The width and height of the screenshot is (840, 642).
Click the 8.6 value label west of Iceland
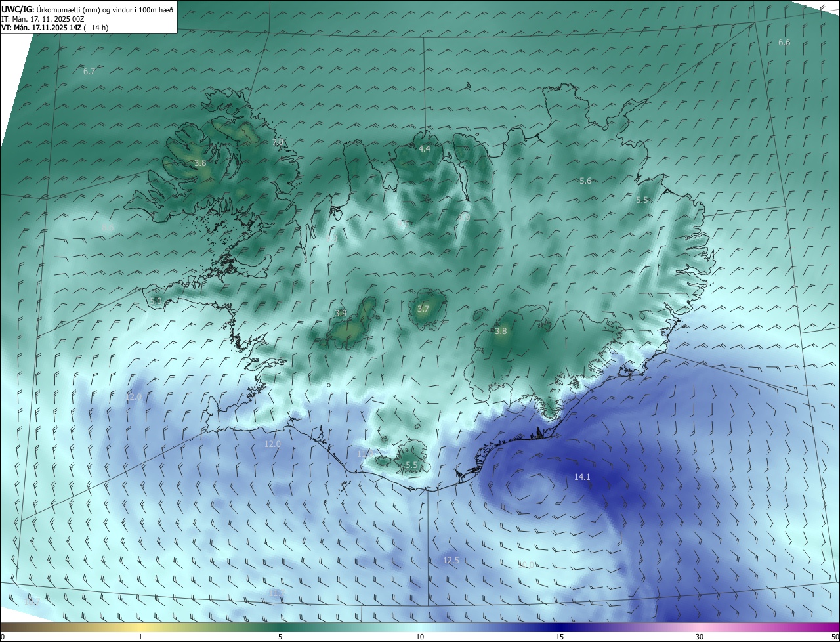point(108,227)
